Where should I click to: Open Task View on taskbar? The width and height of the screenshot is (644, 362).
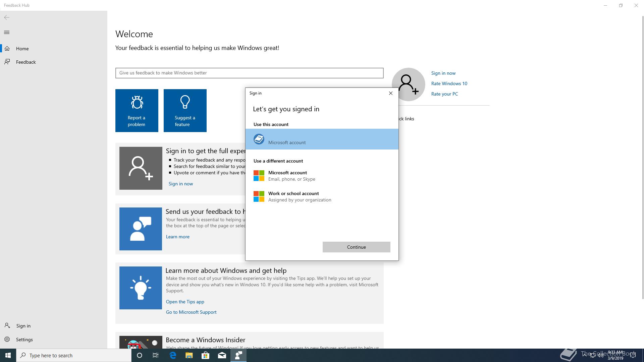156,355
